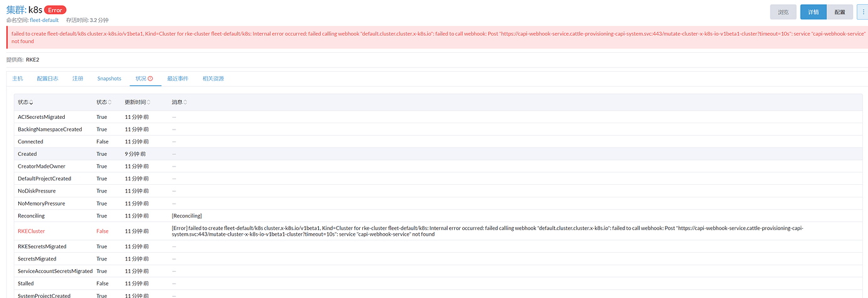Sort by 消息 column arrow
This screenshot has width=868, height=298.
[x=185, y=102]
